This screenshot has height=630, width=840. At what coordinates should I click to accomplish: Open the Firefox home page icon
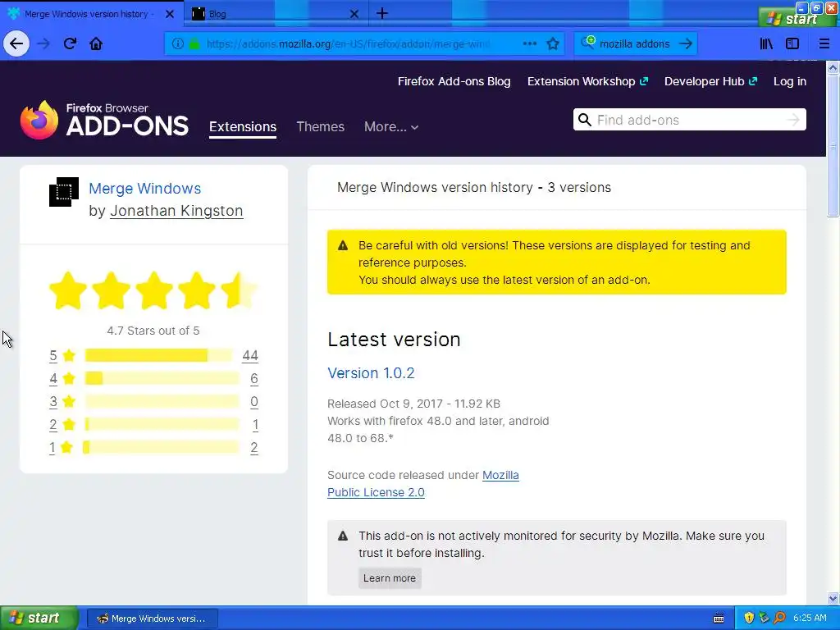pos(96,43)
